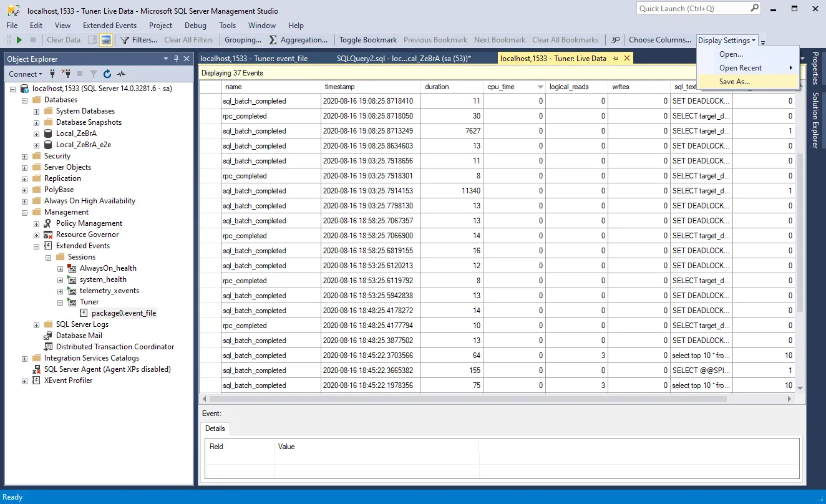Collapse the Tuner session node
The height and width of the screenshot is (504, 826).
click(61, 302)
